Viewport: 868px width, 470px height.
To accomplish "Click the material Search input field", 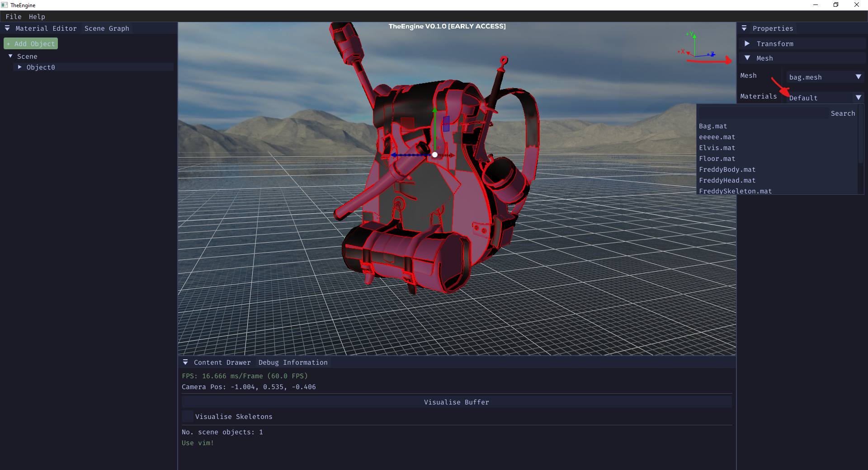I will 764,113.
